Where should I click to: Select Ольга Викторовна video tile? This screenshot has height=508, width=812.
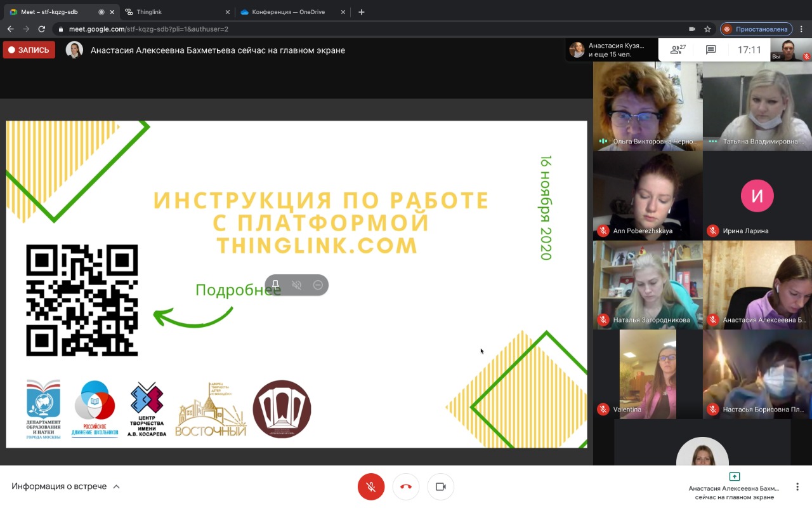pyautogui.click(x=648, y=106)
